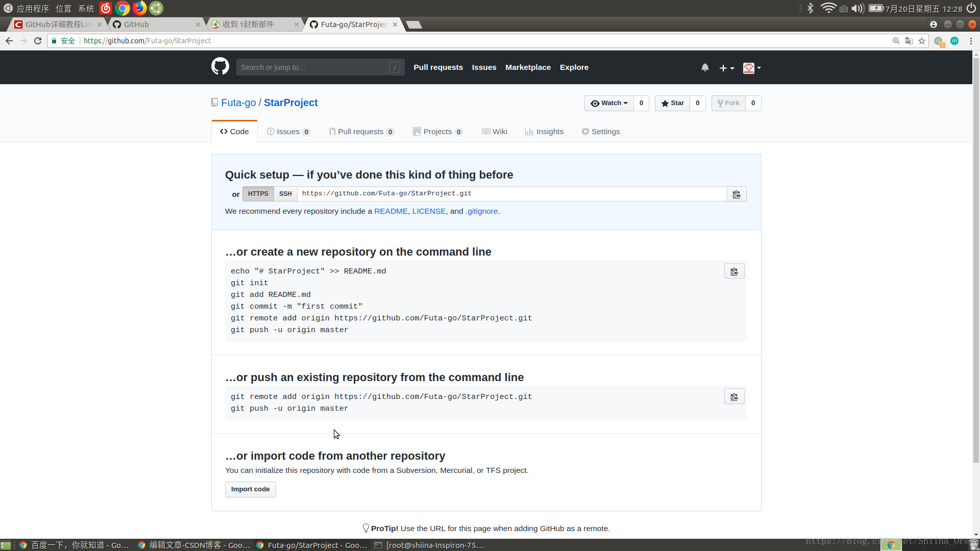Image resolution: width=980 pixels, height=551 pixels.
Task: Switch to the GitHub详细教程 browser tab
Action: pos(57,24)
